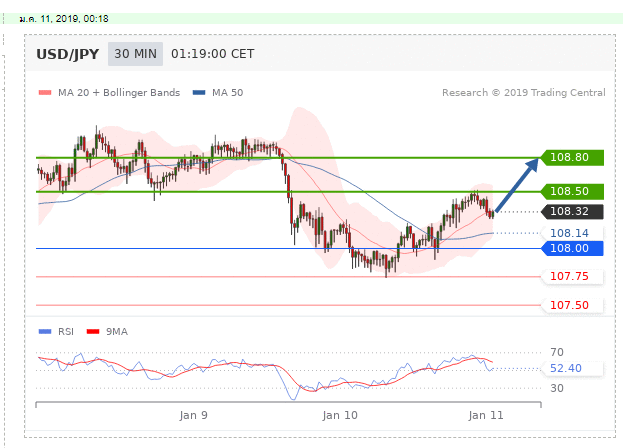Click the MA 50 blue legend swatch
The image size is (623, 448).
[x=199, y=93]
